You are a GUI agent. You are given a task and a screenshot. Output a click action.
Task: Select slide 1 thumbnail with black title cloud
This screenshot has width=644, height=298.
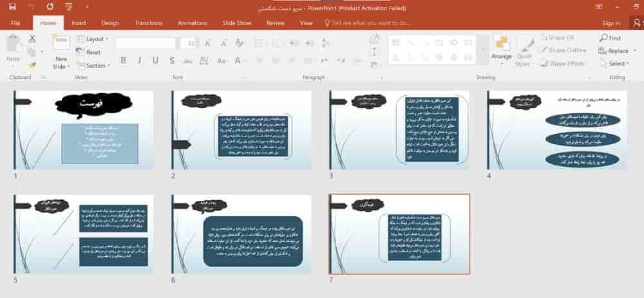[x=83, y=130]
